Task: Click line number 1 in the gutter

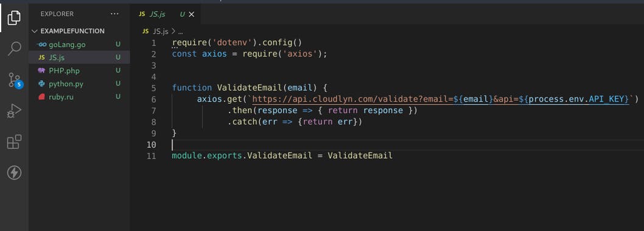Action: pos(153,43)
